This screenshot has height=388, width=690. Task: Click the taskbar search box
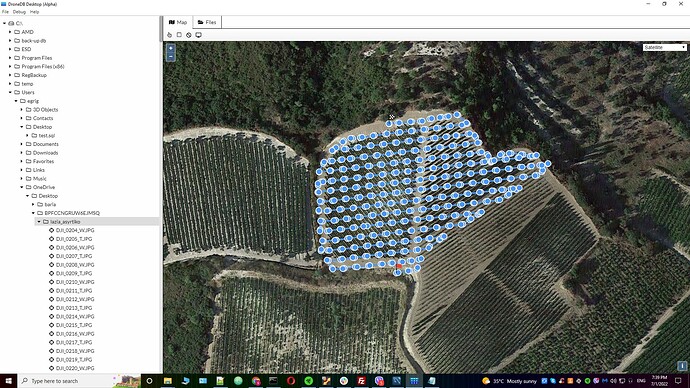coord(79,381)
